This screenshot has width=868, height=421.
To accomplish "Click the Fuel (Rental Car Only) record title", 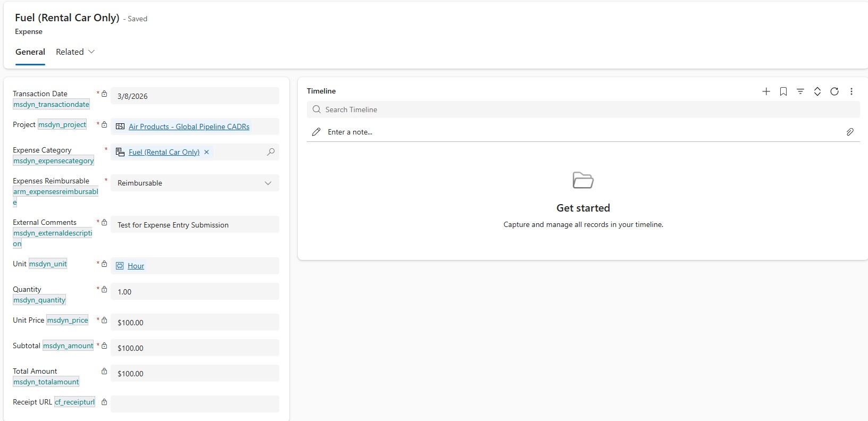I will click(x=67, y=18).
